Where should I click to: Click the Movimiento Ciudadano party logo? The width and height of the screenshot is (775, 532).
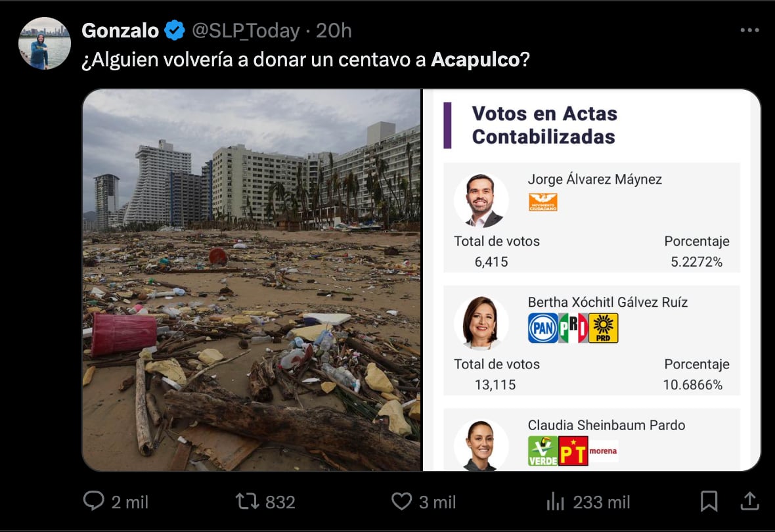tap(542, 202)
